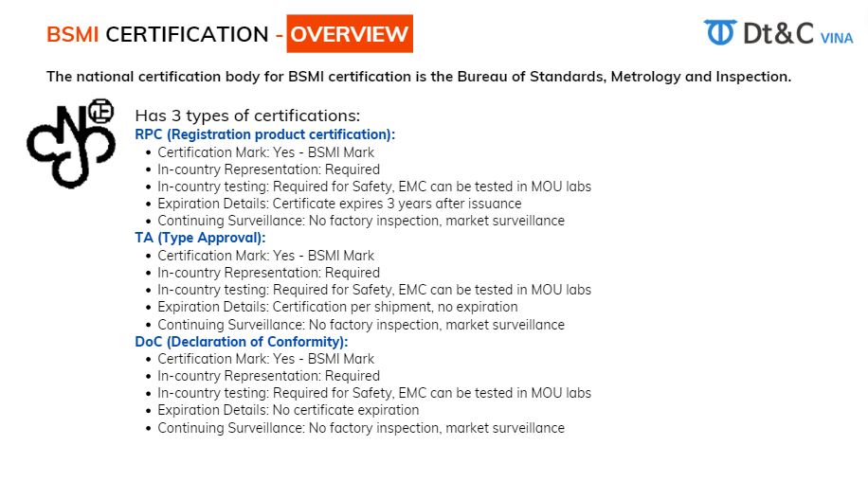Image resolution: width=868 pixels, height=481 pixels.
Task: Click 'Certification per shipment, no expiration' line
Action: coord(337,307)
